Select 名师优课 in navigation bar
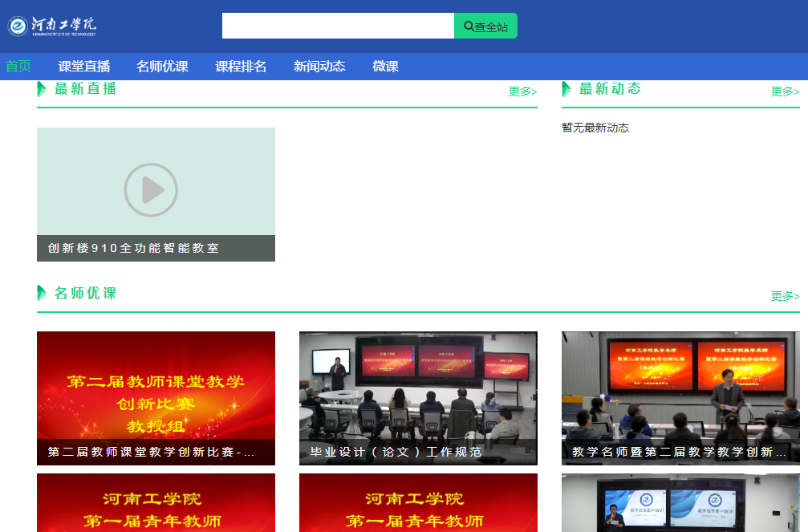Screen dimensions: 808x532 (x=162, y=67)
